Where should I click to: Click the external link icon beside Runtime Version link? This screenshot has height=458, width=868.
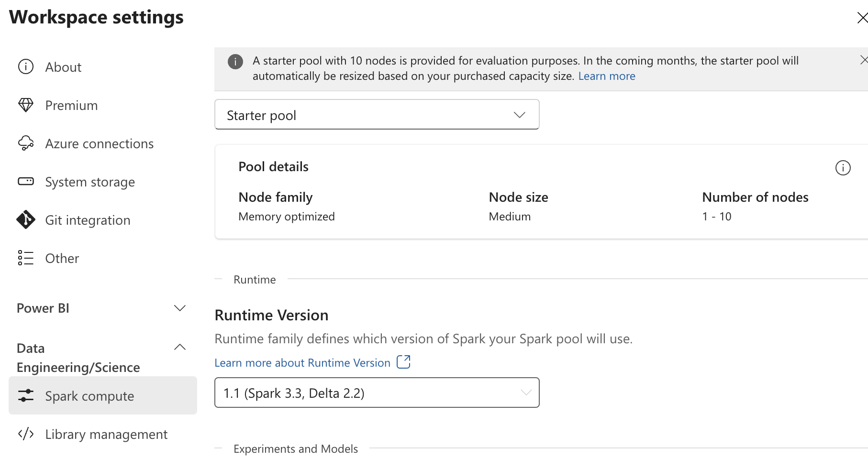[403, 362]
